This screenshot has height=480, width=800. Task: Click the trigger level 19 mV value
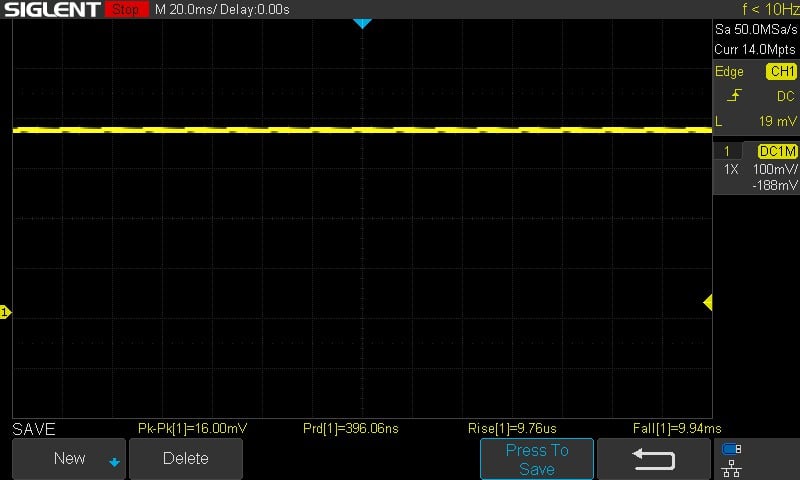click(x=777, y=121)
